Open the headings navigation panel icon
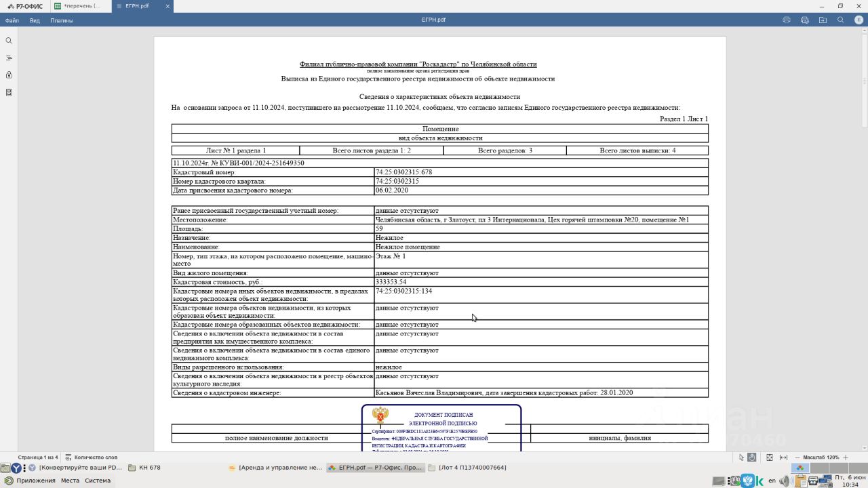Screen dimensions: 868x488 pyautogui.click(x=9, y=58)
